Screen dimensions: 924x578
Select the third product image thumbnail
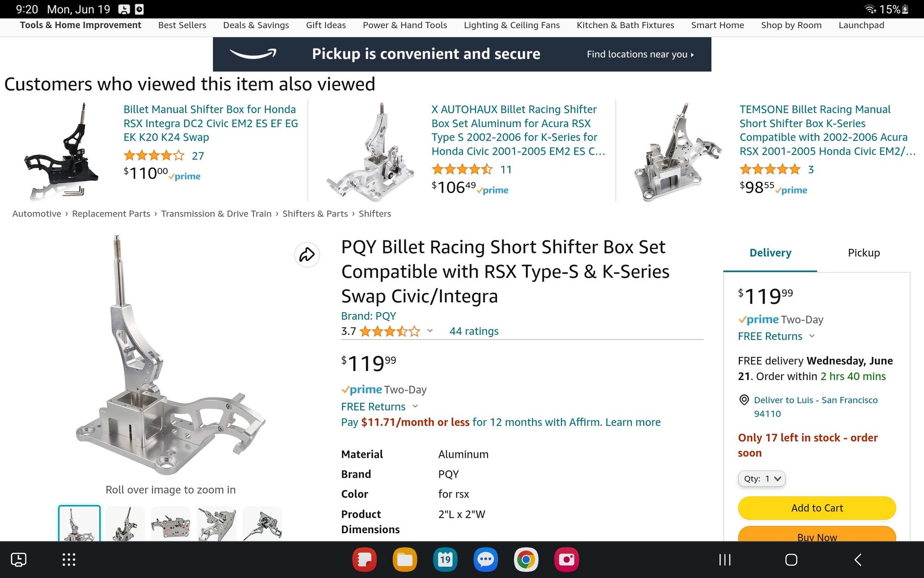pos(171,524)
